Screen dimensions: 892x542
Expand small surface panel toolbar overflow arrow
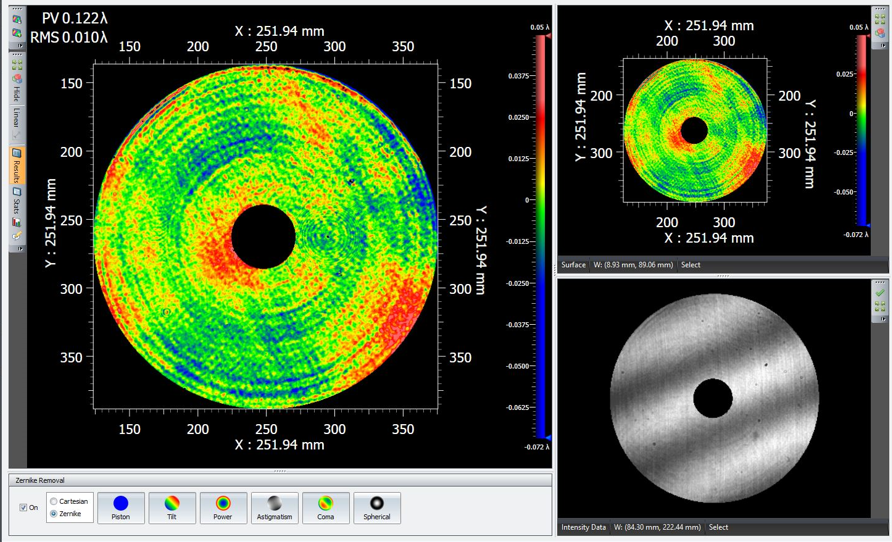881,46
